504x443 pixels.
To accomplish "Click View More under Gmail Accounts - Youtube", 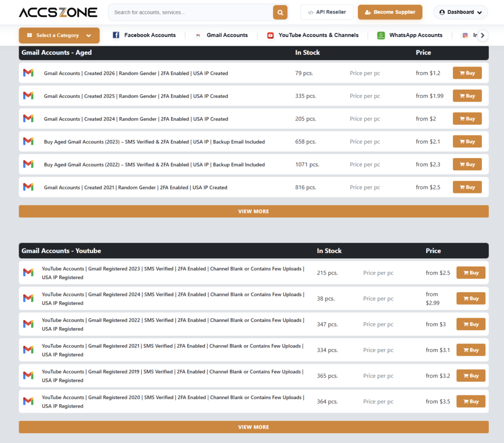I will point(253,427).
